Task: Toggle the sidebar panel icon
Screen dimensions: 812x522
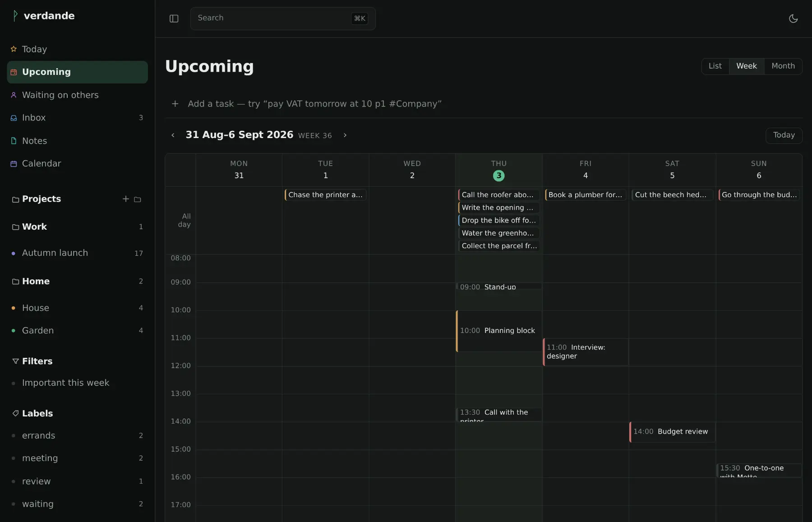Action: pos(174,18)
